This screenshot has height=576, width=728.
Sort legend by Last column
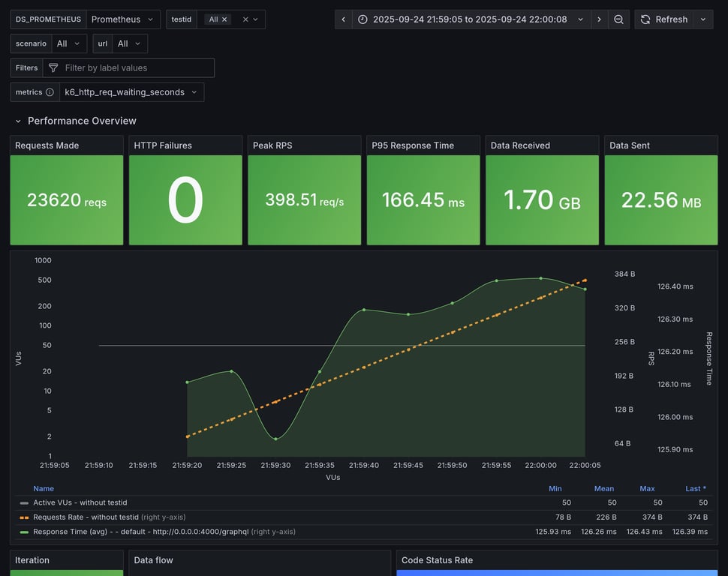pos(696,488)
